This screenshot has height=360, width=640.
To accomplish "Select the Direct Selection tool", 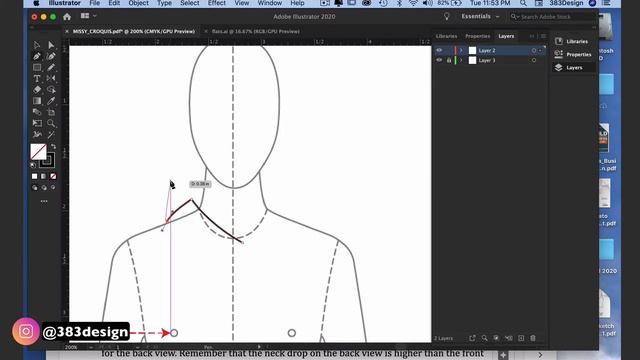I will [51, 45].
